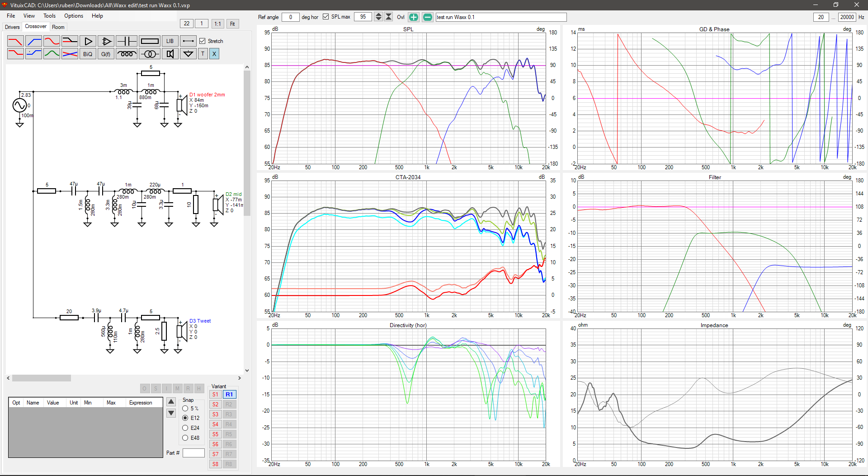Switch to the Room tab
The image size is (868, 476).
(x=58, y=27)
